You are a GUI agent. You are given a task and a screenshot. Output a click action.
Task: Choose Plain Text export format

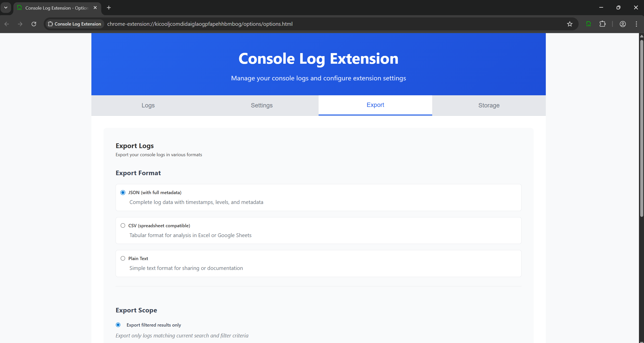(x=123, y=258)
